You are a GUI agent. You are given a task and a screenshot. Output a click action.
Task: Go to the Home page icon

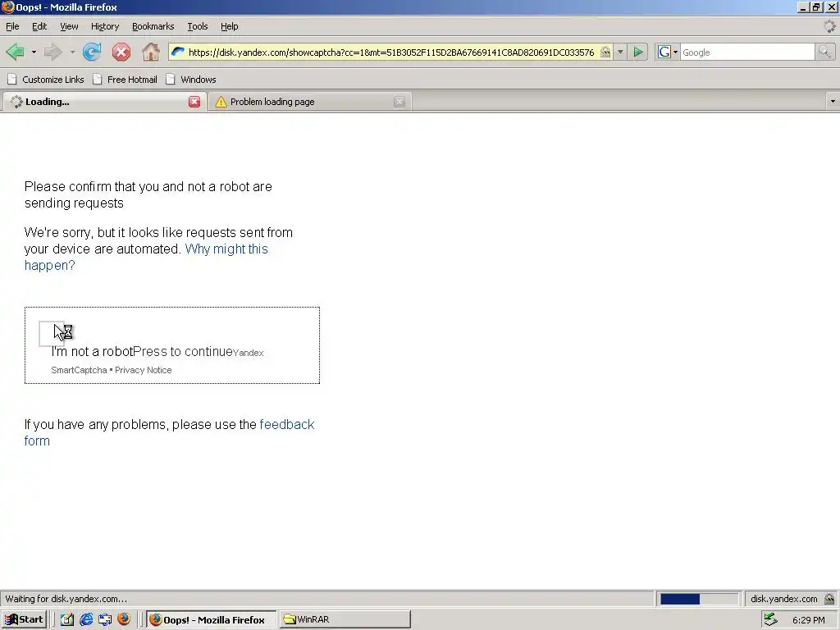pyautogui.click(x=151, y=52)
